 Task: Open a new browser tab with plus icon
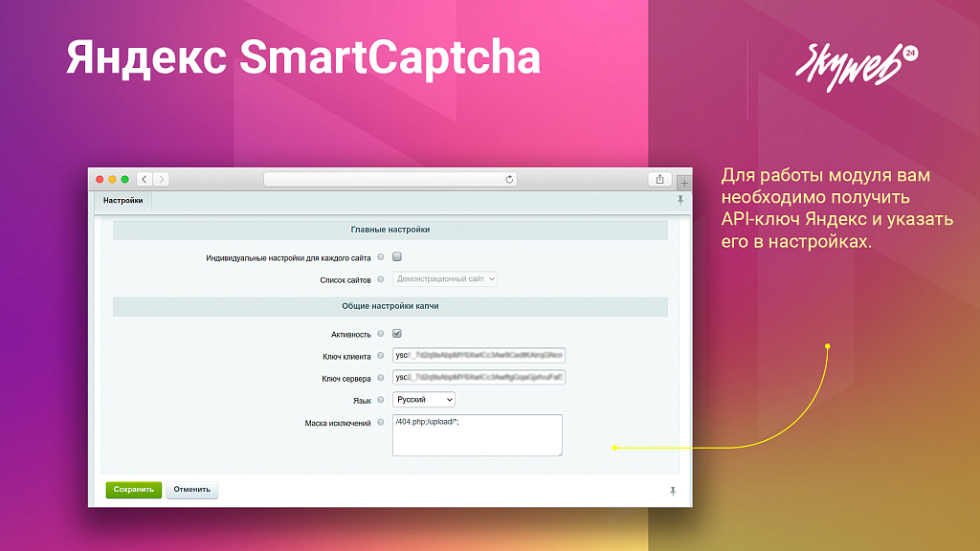[x=683, y=181]
